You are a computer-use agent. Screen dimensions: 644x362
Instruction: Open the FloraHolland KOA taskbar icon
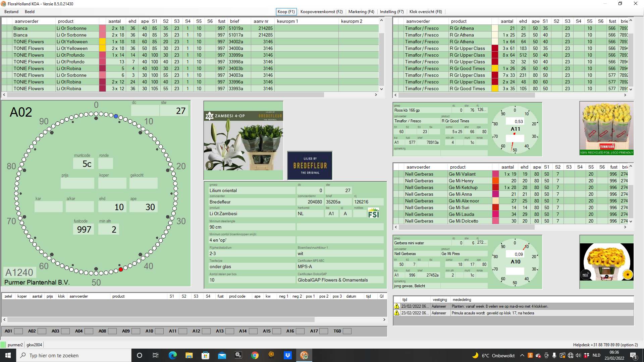point(304,355)
